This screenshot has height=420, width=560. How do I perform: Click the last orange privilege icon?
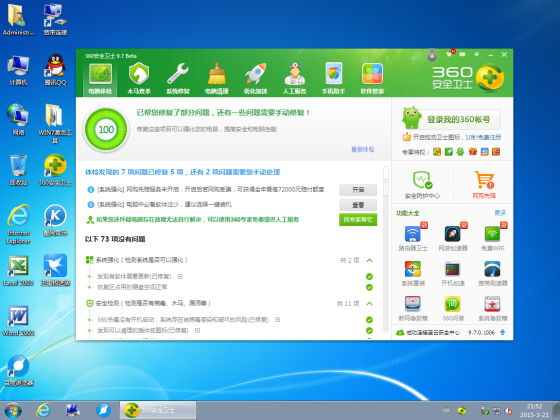(496, 152)
